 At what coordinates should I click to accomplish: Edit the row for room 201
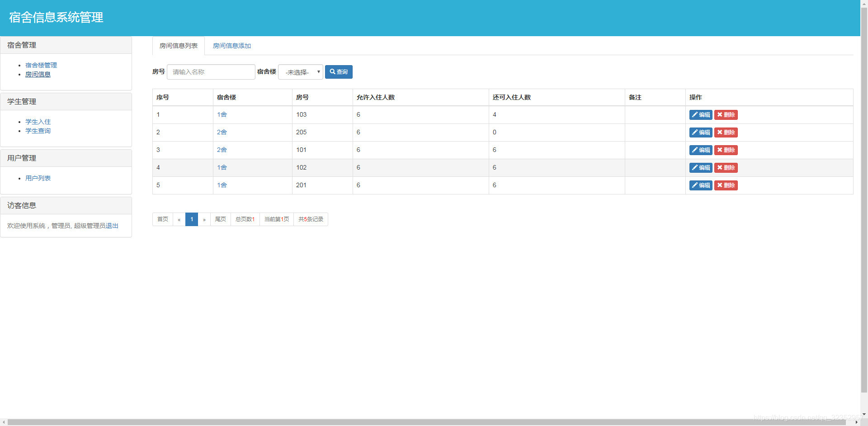coord(700,185)
